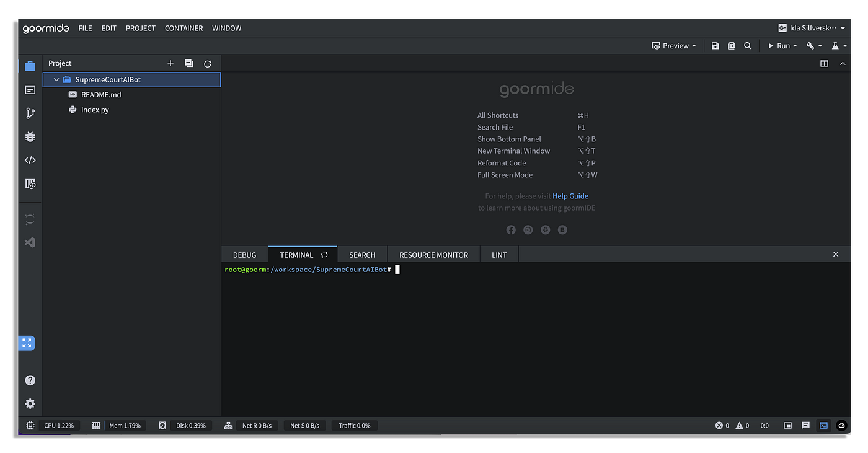868x453 pixels.
Task: Open the Git branch panel in sidebar
Action: 30,113
